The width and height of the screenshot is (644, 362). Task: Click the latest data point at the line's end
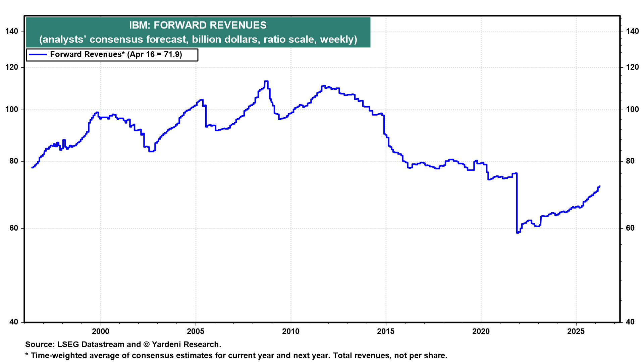599,186
